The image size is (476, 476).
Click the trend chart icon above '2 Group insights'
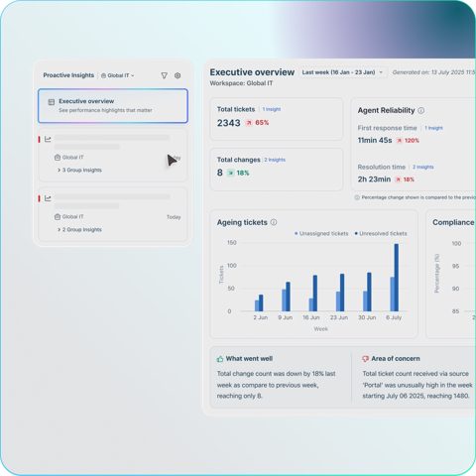[48, 198]
